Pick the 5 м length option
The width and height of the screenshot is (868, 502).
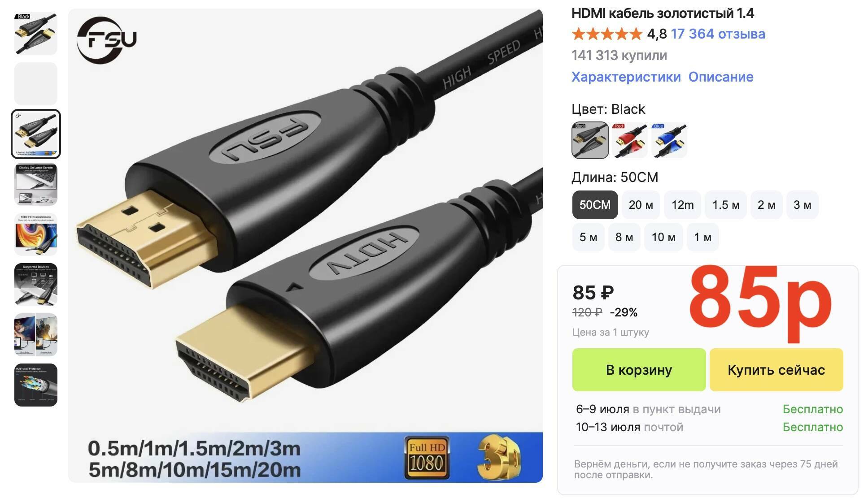(588, 237)
